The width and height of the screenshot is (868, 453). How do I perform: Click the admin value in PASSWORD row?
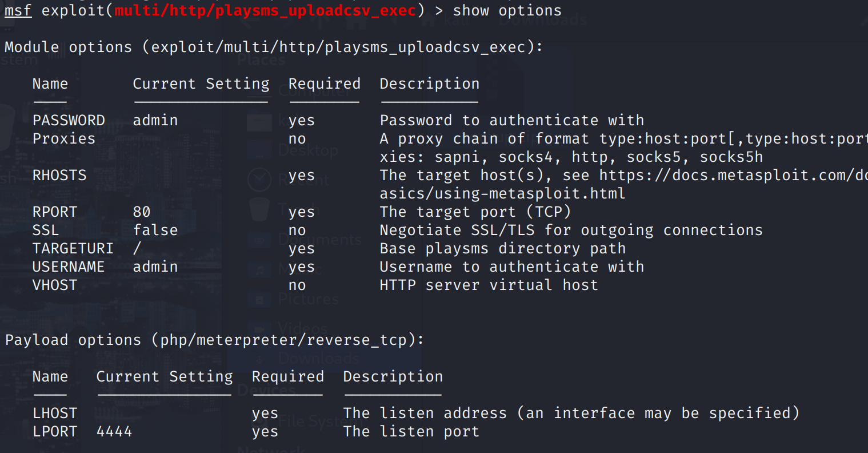pyautogui.click(x=155, y=120)
